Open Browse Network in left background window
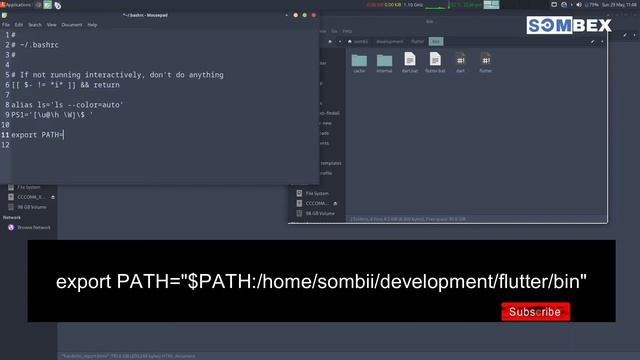Screen dimensions: 640x360 tap(29, 228)
